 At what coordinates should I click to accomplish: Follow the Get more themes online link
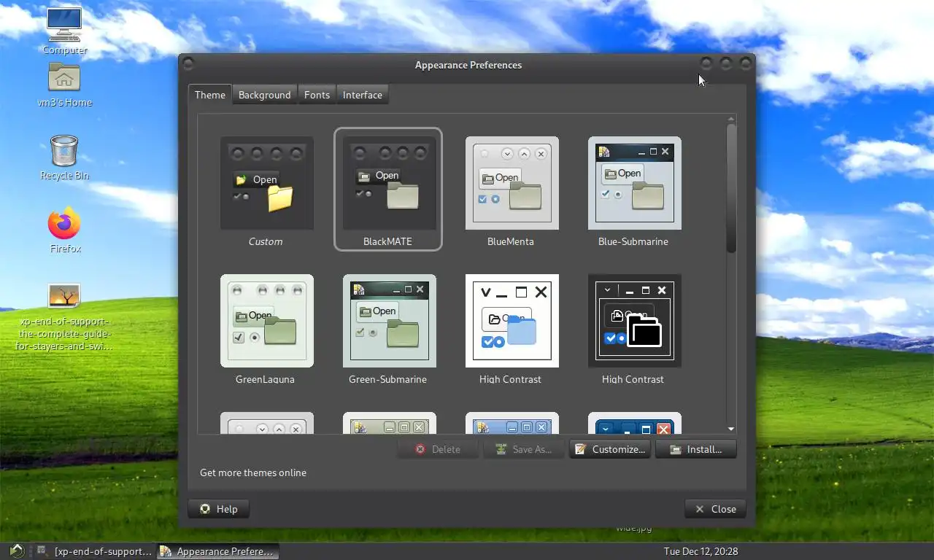pos(253,472)
